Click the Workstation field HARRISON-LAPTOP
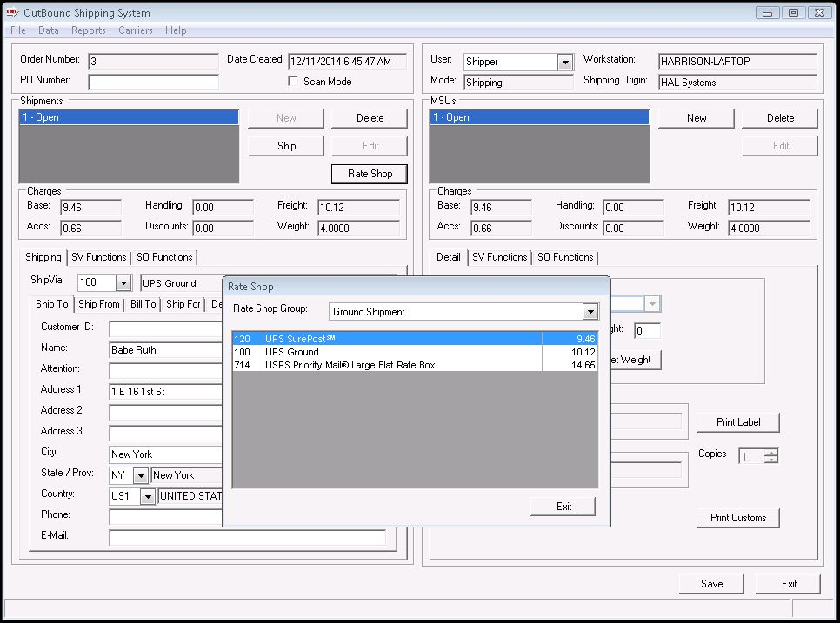840x623 pixels. pos(737,61)
